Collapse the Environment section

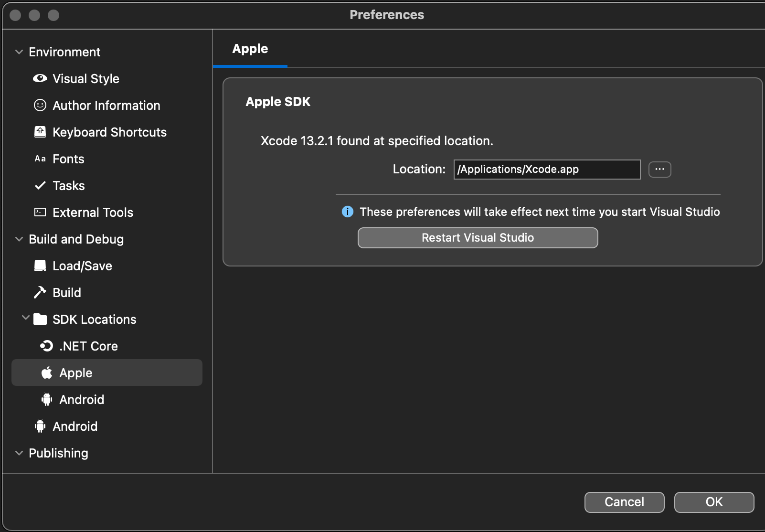(x=19, y=52)
